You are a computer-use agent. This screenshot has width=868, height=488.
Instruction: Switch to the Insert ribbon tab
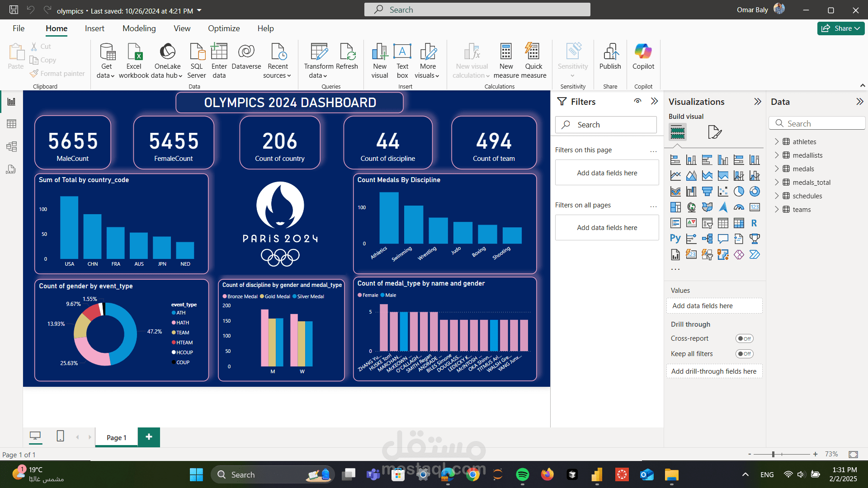[x=94, y=28]
